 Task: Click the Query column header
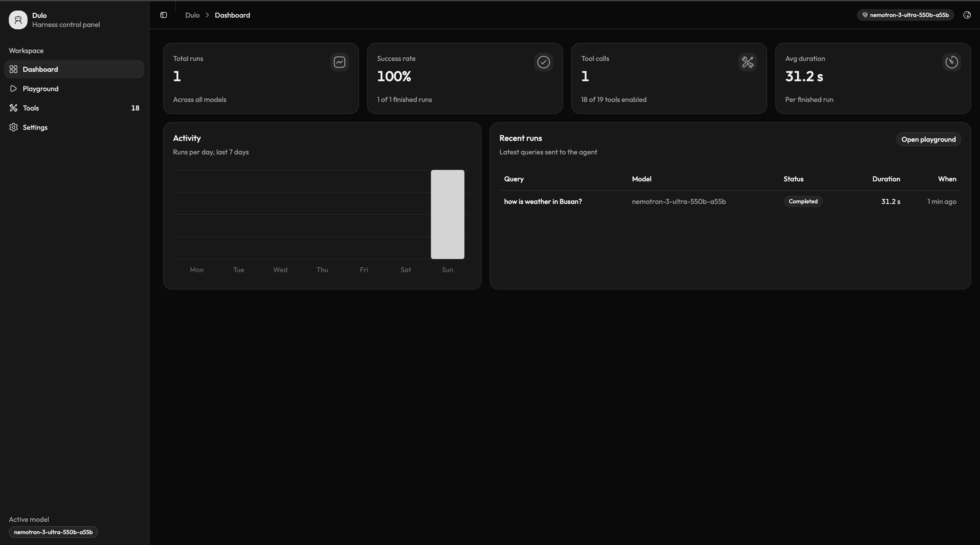coord(513,179)
